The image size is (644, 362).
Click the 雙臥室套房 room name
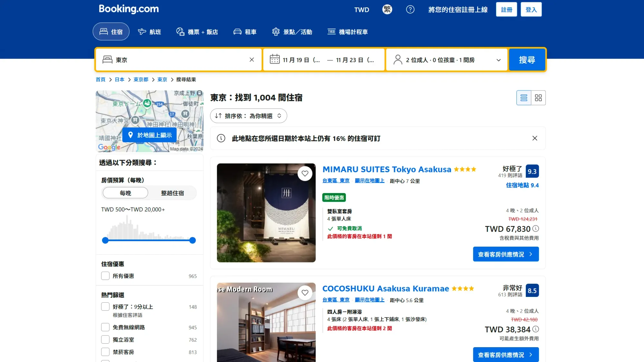(339, 211)
